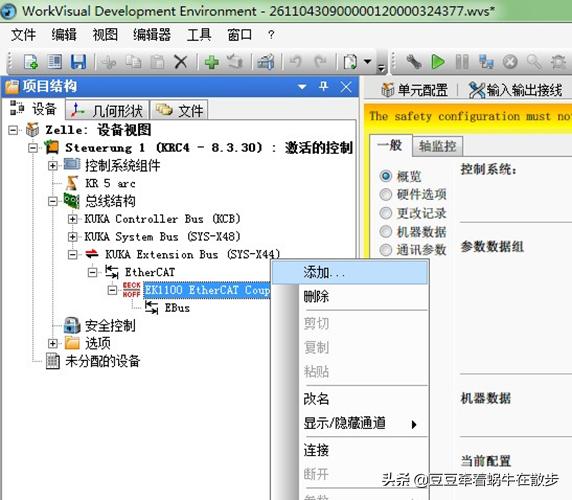The image size is (572, 500).
Task: Switch to 几何形状 tab
Action: [107, 110]
